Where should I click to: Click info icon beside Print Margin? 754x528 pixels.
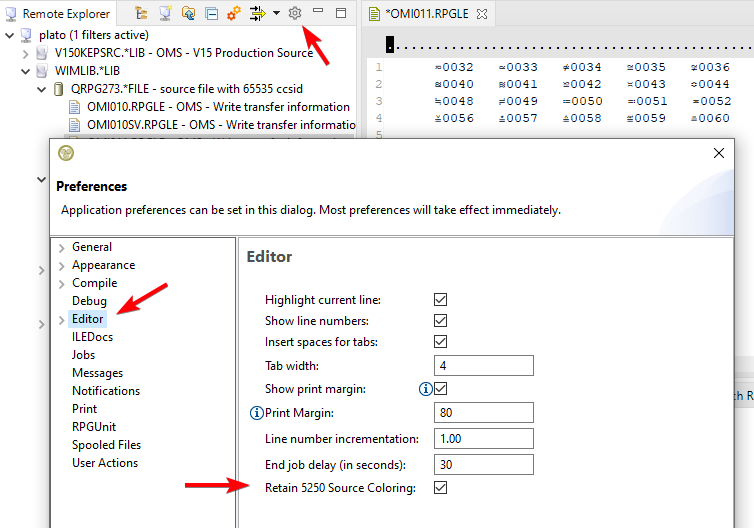(x=255, y=412)
